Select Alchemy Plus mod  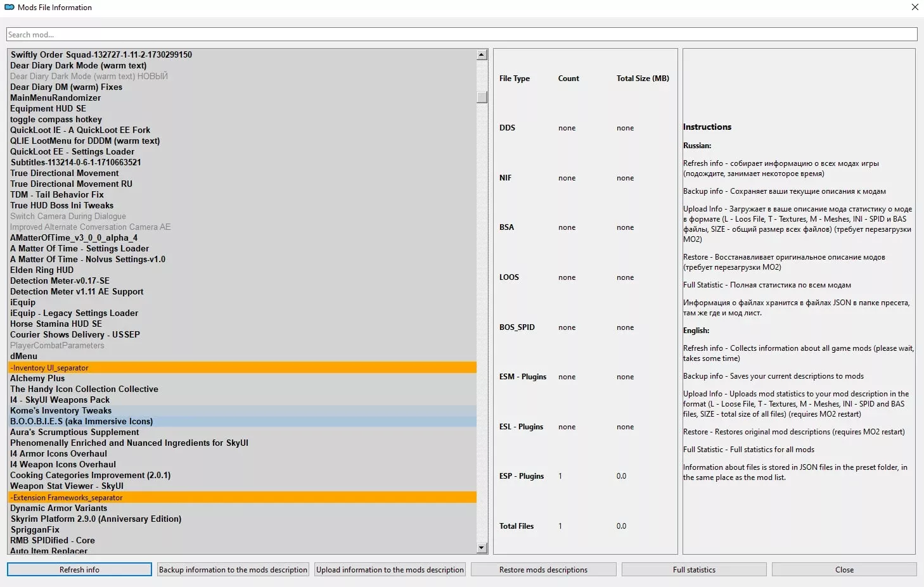(x=37, y=378)
